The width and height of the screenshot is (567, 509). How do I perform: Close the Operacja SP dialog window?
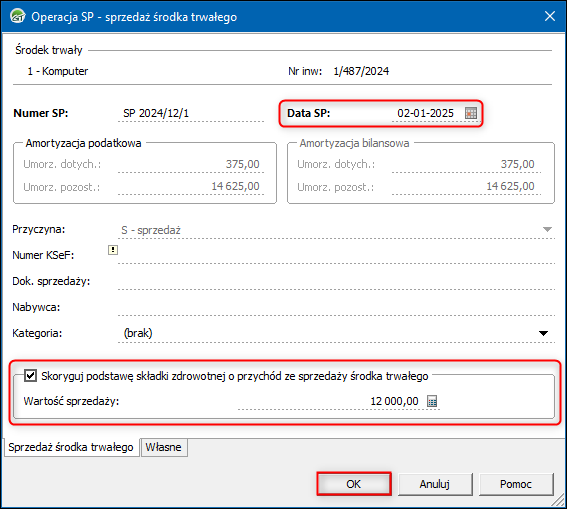[x=550, y=16]
